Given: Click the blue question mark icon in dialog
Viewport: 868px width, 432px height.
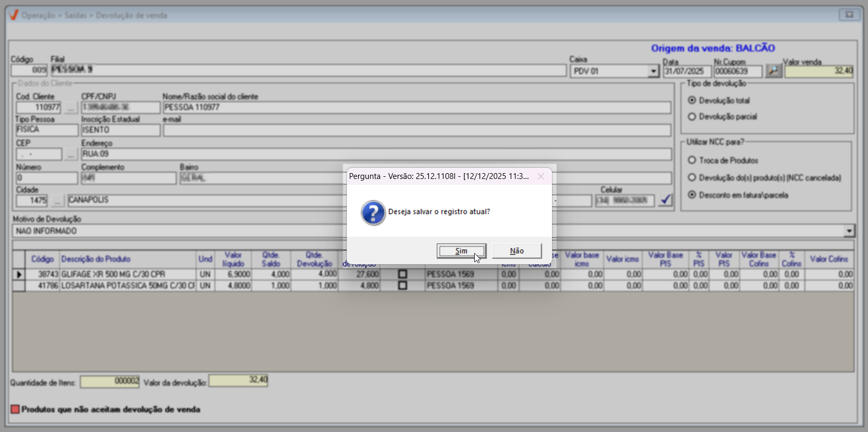Looking at the screenshot, I should tap(373, 213).
